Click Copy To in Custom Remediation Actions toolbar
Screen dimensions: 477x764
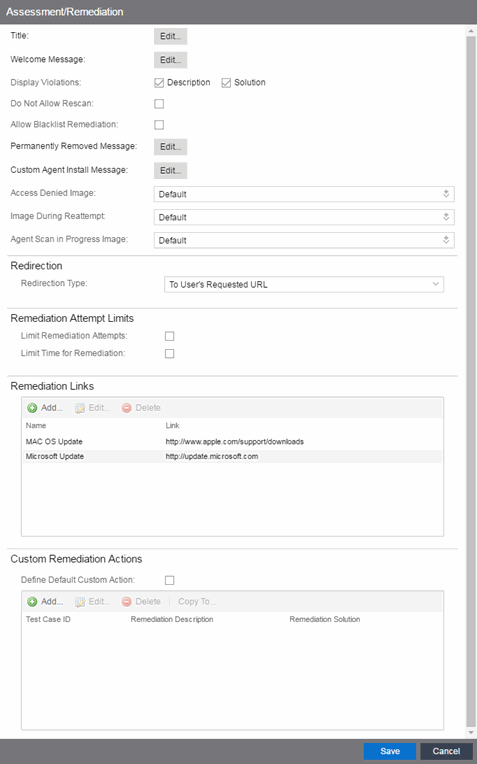[197, 602]
